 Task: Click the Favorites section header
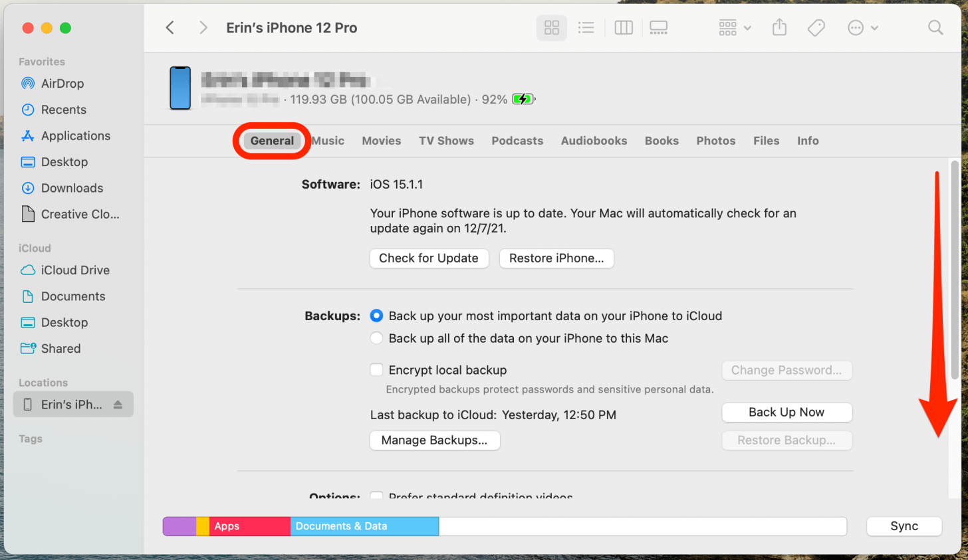(42, 61)
